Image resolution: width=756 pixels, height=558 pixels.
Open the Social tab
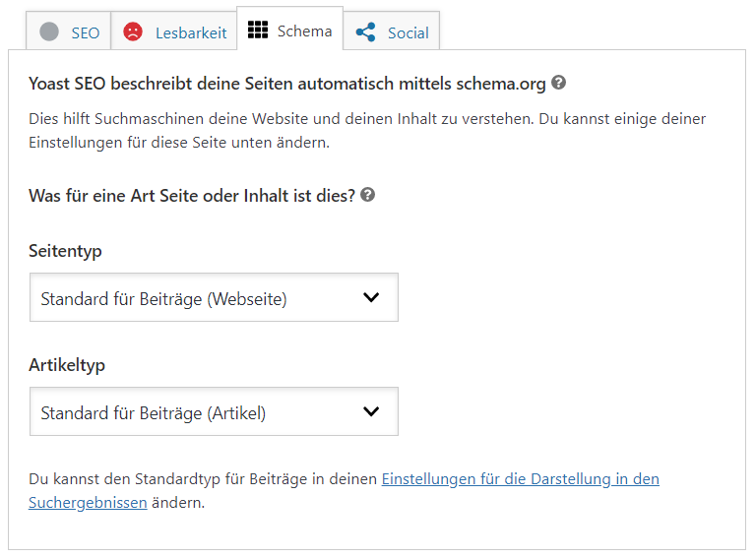click(x=392, y=31)
